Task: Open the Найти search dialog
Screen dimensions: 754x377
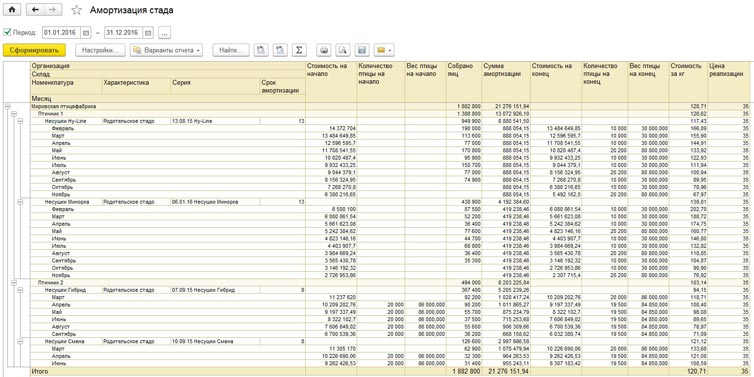Action: tap(231, 50)
